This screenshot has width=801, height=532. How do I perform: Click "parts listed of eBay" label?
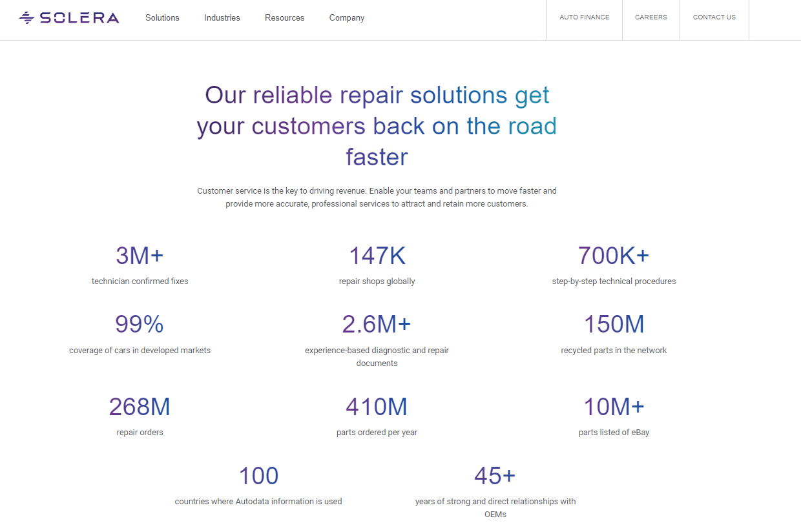[x=614, y=433]
